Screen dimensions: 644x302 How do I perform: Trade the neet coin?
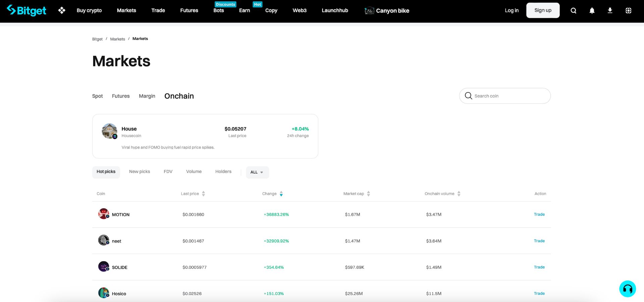tap(539, 241)
